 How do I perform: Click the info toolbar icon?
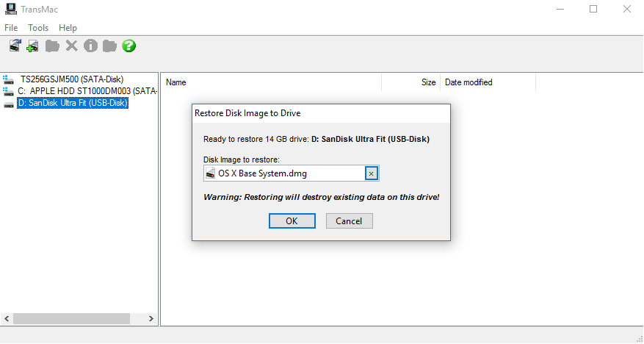(90, 46)
